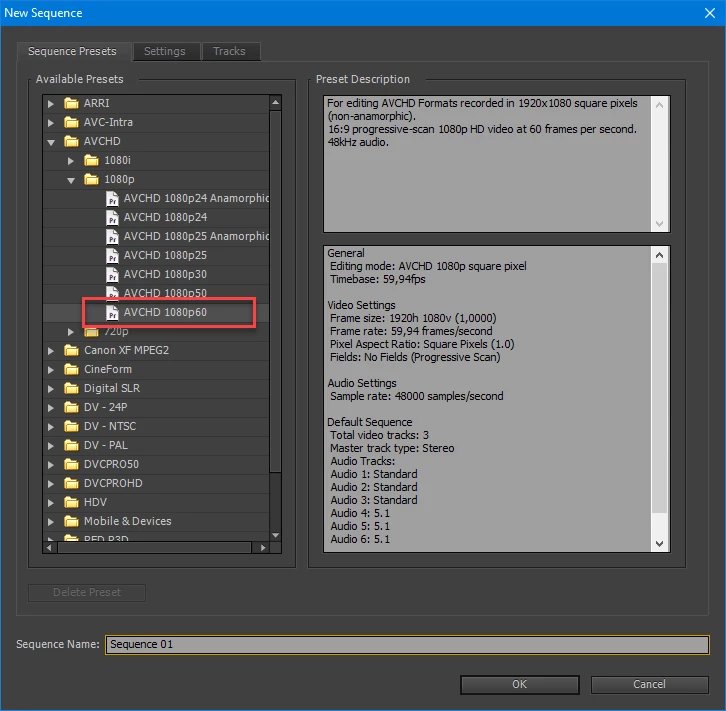Select the Canon XF MPEG2 folder icon
The width and height of the screenshot is (726, 711).
[x=71, y=350]
